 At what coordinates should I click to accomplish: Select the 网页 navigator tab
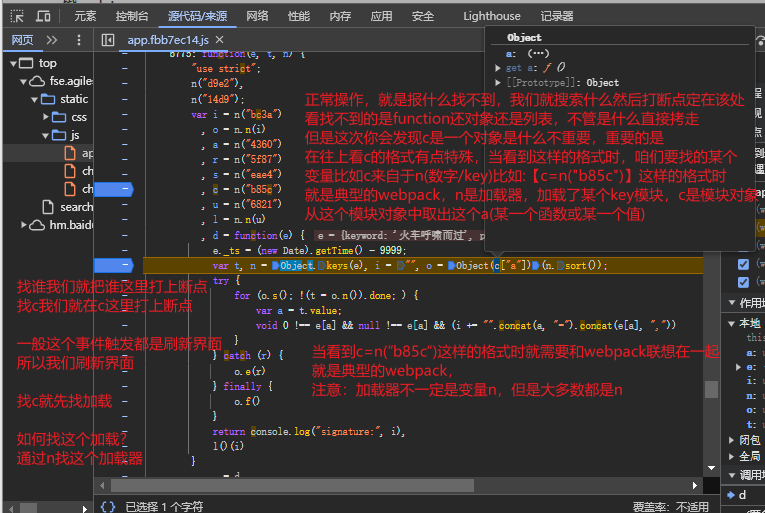22,40
